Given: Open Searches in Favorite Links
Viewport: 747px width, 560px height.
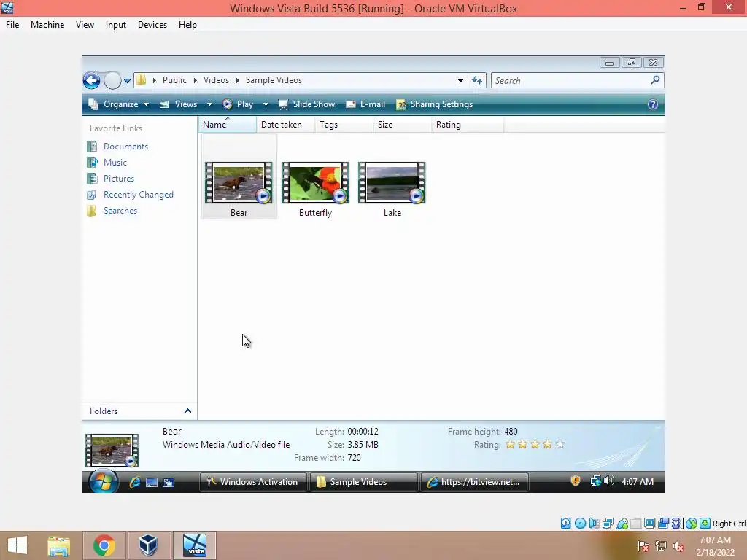Looking at the screenshot, I should (x=112, y=211).
